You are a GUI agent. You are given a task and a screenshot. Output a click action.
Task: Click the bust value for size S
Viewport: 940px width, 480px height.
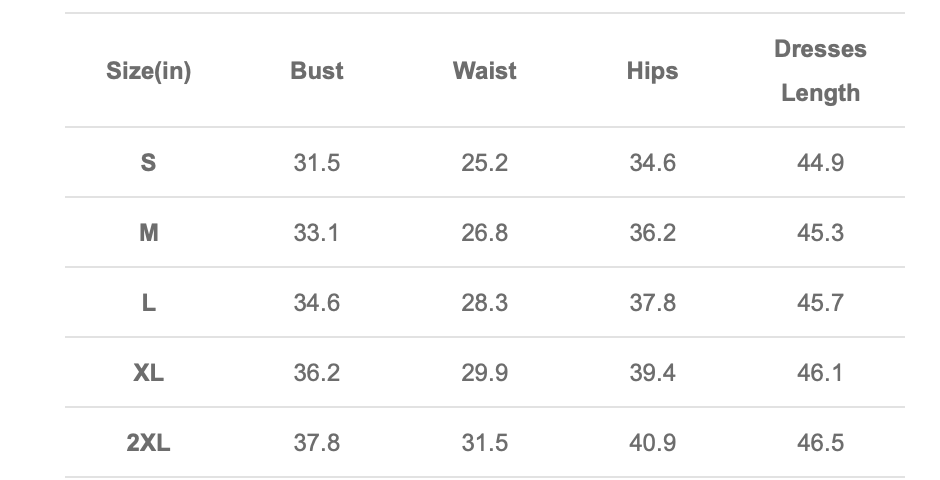[x=317, y=162]
